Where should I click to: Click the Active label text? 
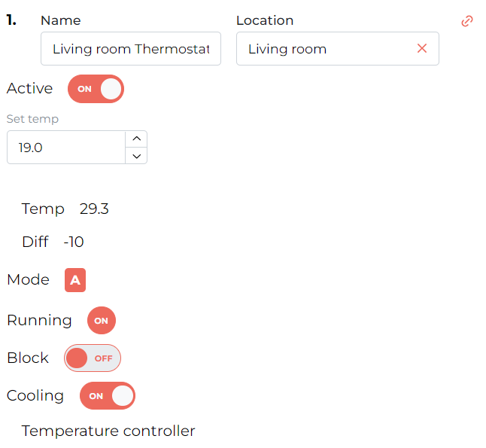(x=30, y=88)
